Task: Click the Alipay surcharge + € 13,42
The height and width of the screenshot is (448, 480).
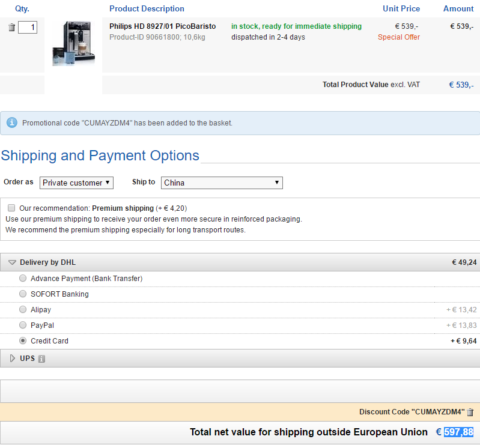Action: click(461, 310)
